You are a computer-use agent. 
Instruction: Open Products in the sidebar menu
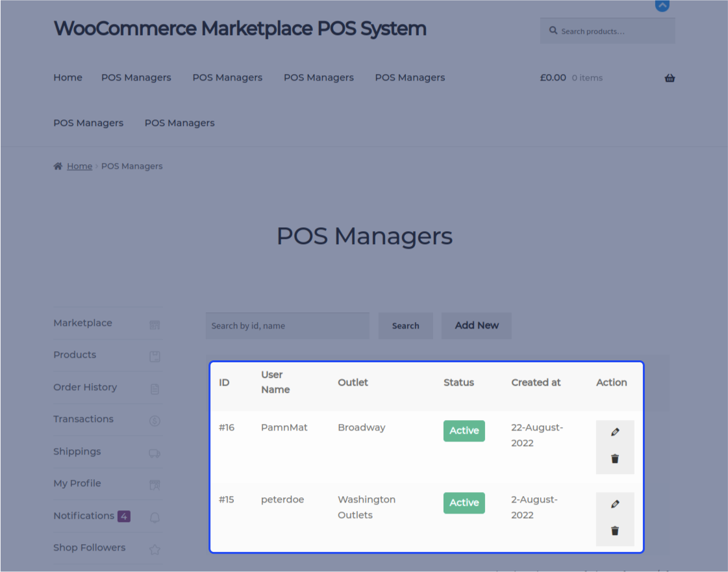coord(75,354)
